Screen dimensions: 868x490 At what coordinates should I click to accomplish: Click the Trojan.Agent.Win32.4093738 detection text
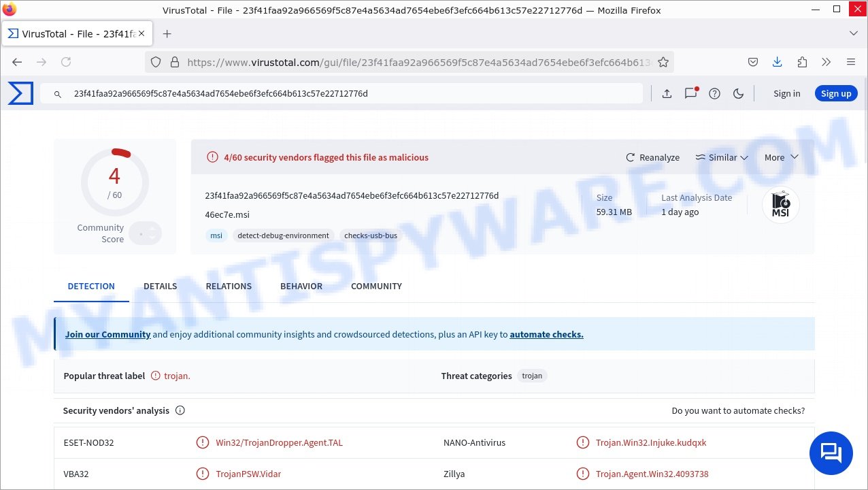pos(652,474)
